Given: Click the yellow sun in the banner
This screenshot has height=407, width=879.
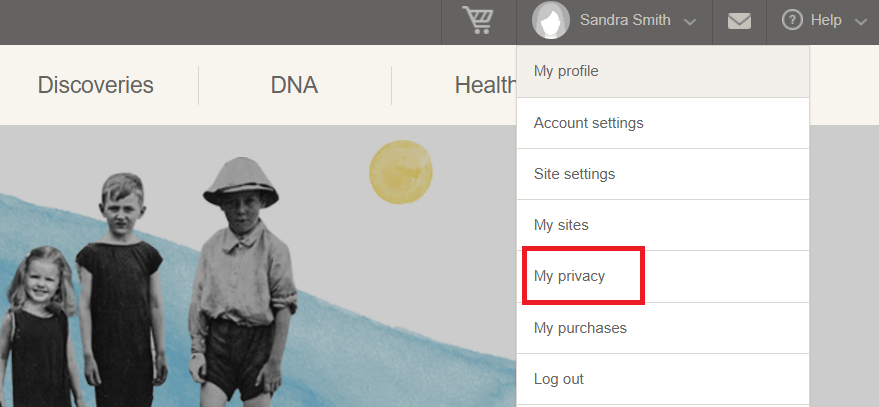Looking at the screenshot, I should pos(401,172).
